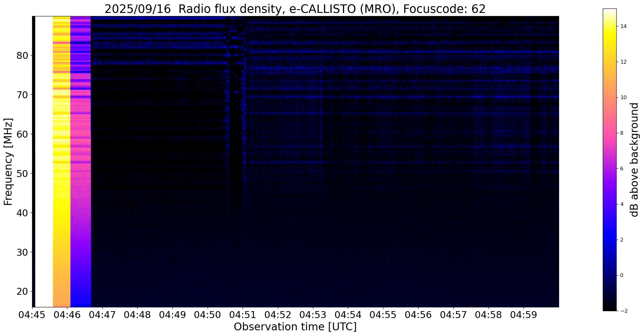Viewport: 644px width, 336px height.
Task: Click the 04:54 time tick label
Action: pyautogui.click(x=348, y=315)
